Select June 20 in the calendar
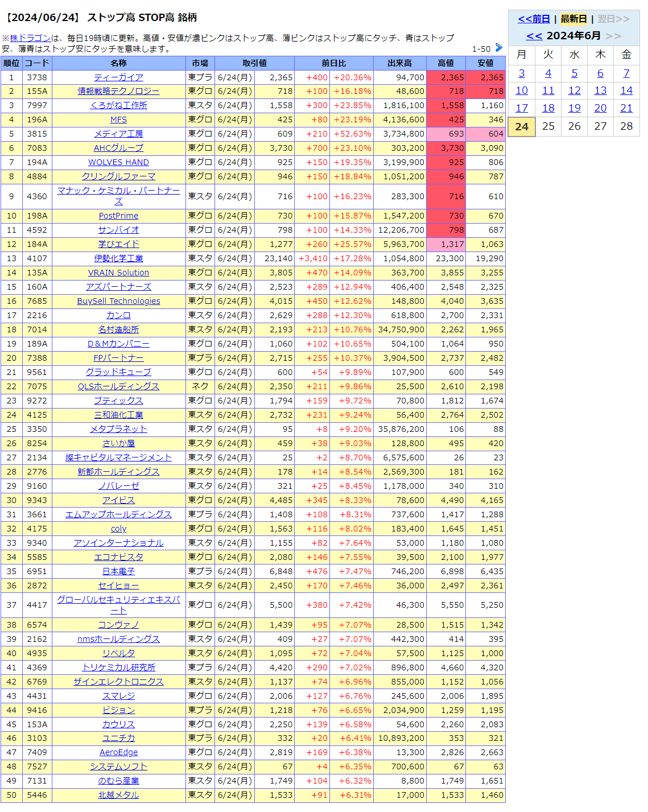 point(600,108)
